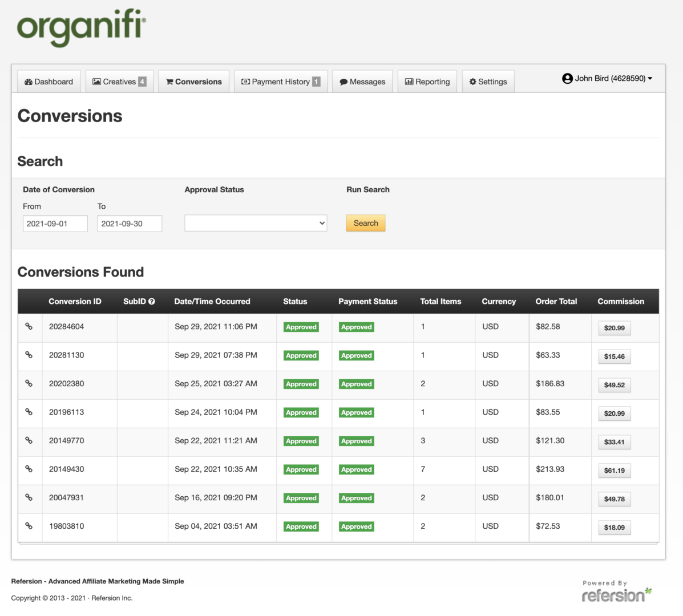This screenshot has height=616, width=683.
Task: Open the Reporting tab
Action: [427, 82]
